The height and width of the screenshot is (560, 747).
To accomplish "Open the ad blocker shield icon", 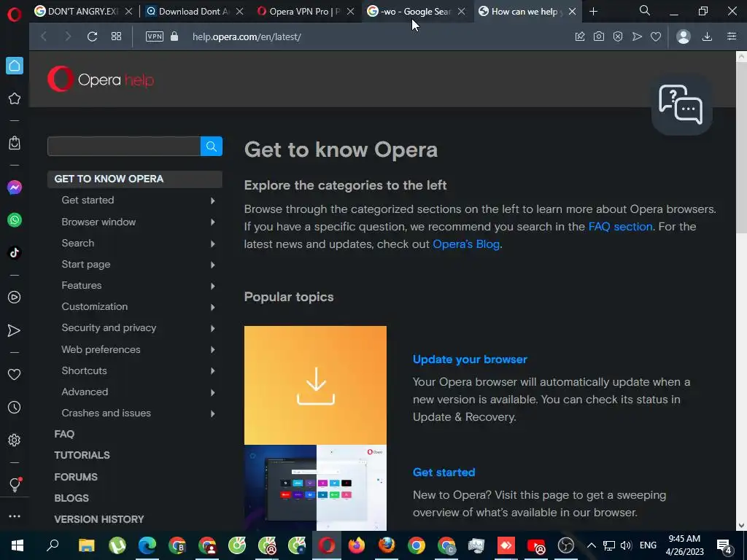I will point(618,36).
